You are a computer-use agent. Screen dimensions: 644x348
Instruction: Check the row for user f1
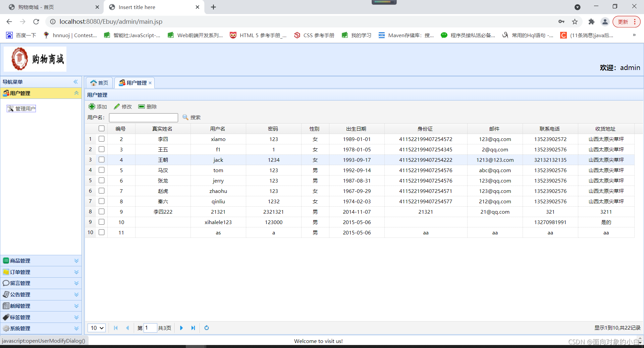point(102,149)
